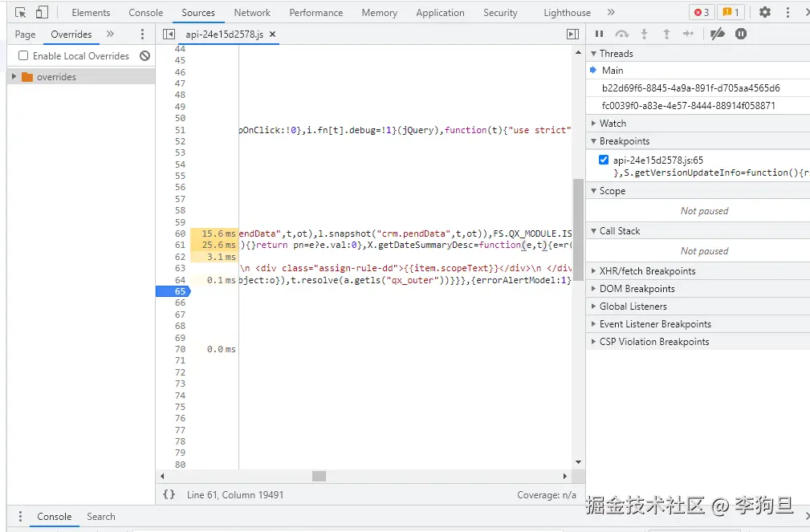Screen dimensions: 810x532
Task: Pretty print the source with braces icon
Action: pos(169,494)
